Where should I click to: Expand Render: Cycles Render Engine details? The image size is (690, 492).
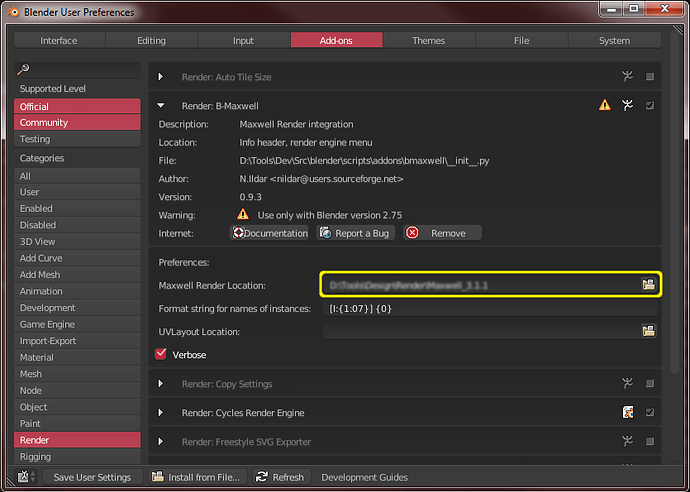pyautogui.click(x=161, y=412)
